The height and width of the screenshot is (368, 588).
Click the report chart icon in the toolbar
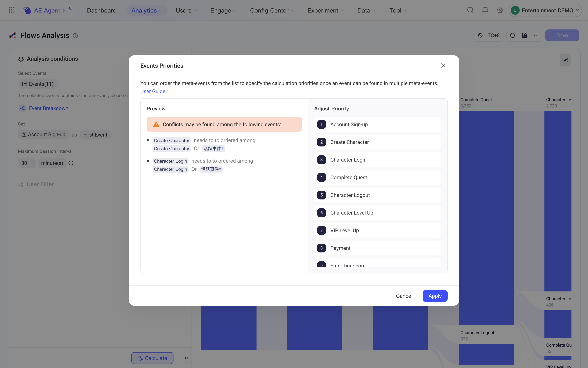[524, 35]
